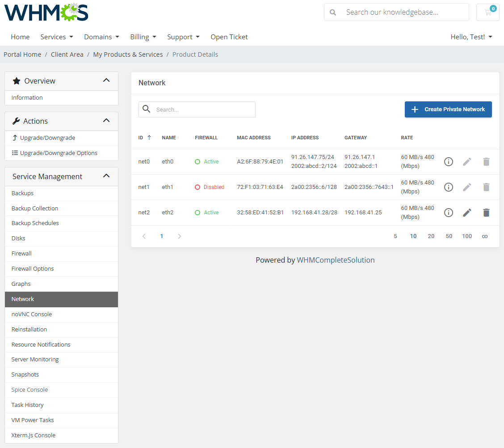Open info details for net0 row

coord(449,162)
